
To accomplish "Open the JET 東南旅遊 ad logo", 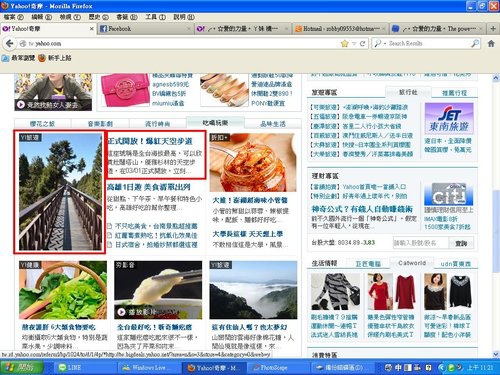I will click(449, 119).
